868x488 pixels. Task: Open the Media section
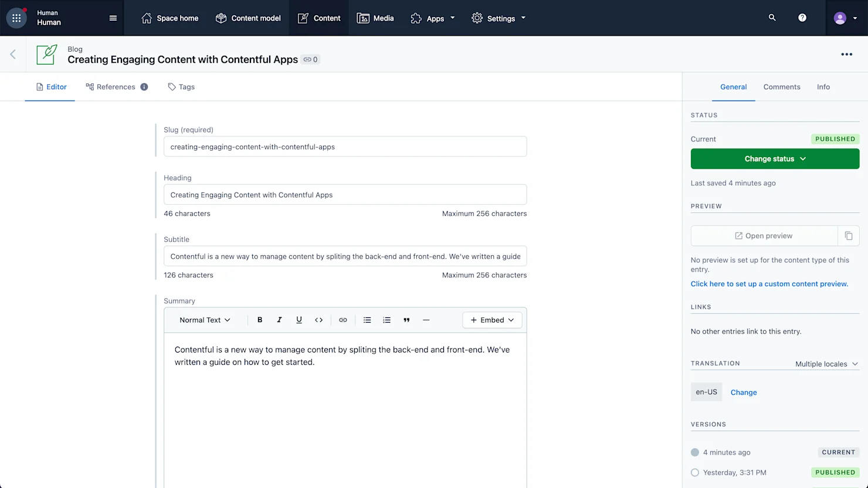point(375,18)
